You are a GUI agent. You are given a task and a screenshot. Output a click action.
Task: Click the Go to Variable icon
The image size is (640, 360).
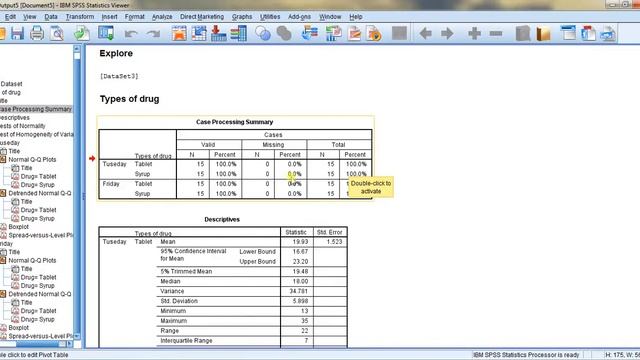tap(218, 33)
